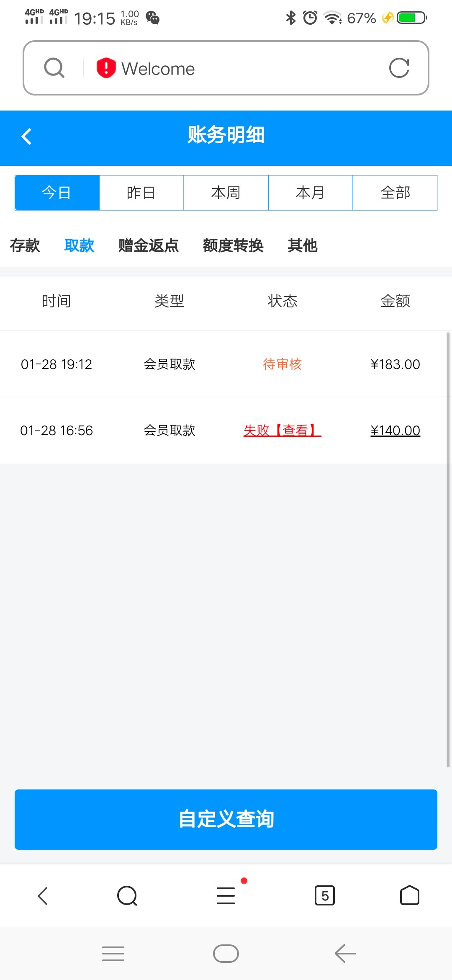Show 全部 records tab

(395, 193)
